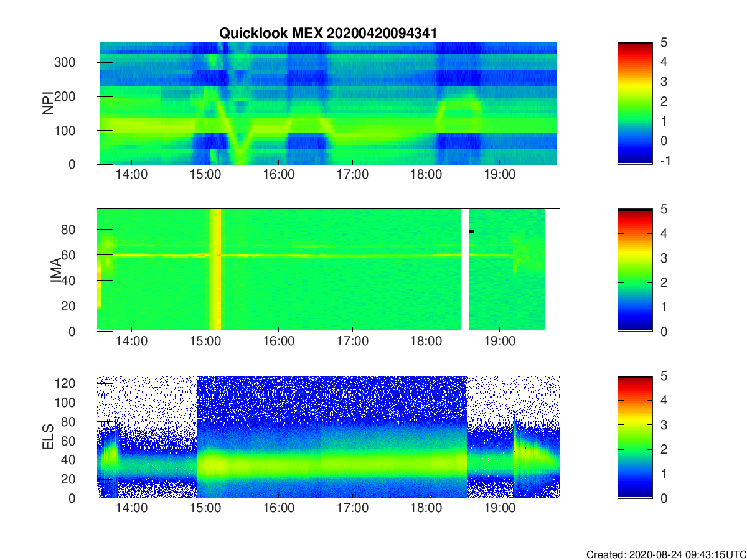The width and height of the screenshot is (747, 560).
Task: Click the 5 label on NPI colorbar
Action: point(664,42)
